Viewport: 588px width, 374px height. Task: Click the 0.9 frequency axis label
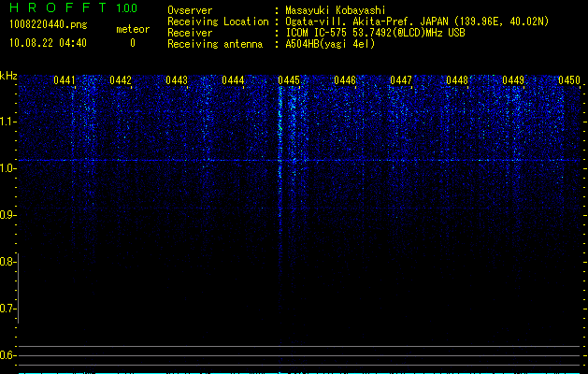(x=7, y=215)
